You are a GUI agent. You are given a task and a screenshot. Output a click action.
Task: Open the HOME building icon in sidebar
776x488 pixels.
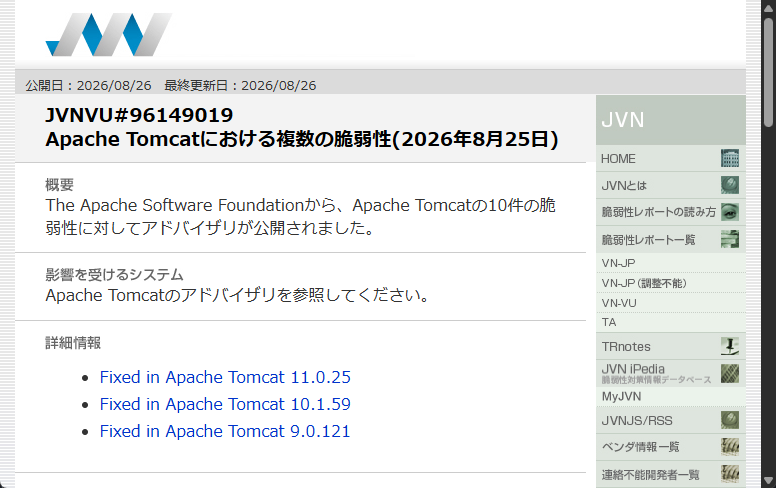point(729,158)
